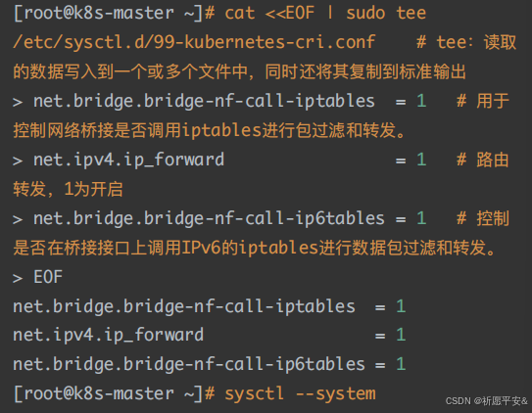The image size is (532, 413).
Task: Click the output line net.ipv4.ip_forward
Action: 209,335
